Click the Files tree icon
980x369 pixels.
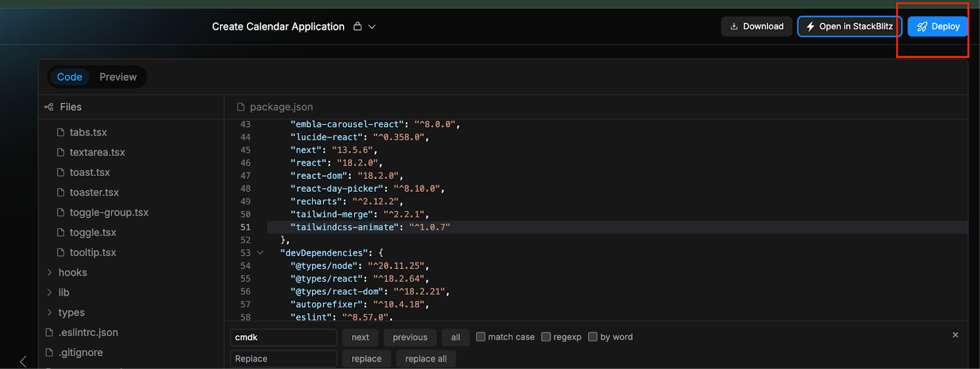(49, 107)
